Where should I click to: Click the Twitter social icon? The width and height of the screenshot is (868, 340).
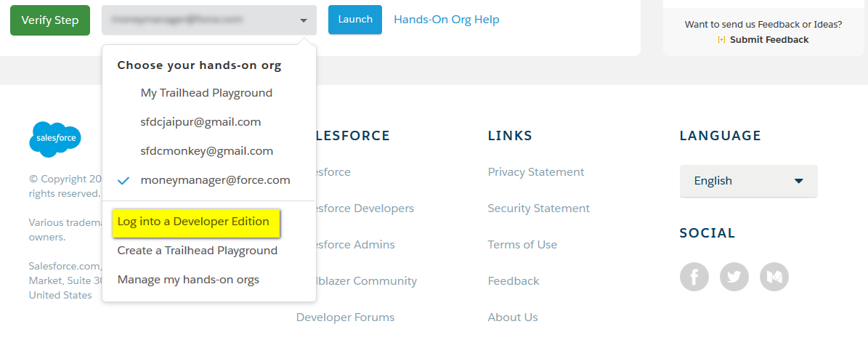coord(734,277)
